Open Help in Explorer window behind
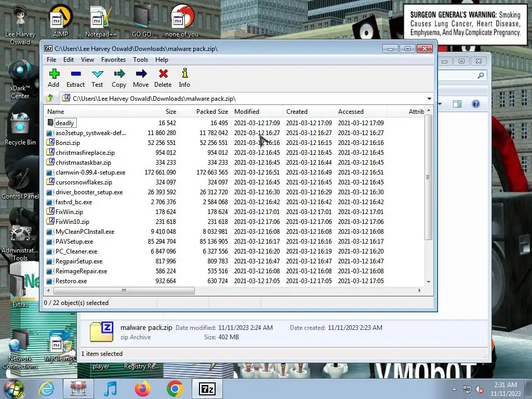532x399 pixels. [476, 104]
